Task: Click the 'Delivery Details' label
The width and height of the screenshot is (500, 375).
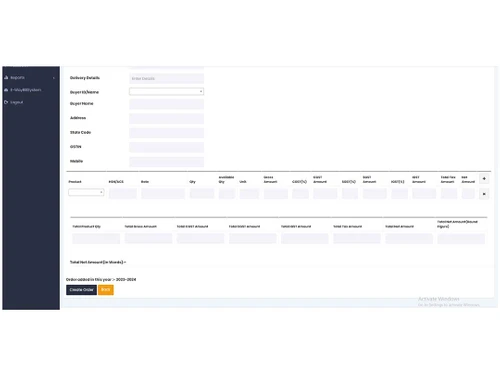Action: click(85, 78)
